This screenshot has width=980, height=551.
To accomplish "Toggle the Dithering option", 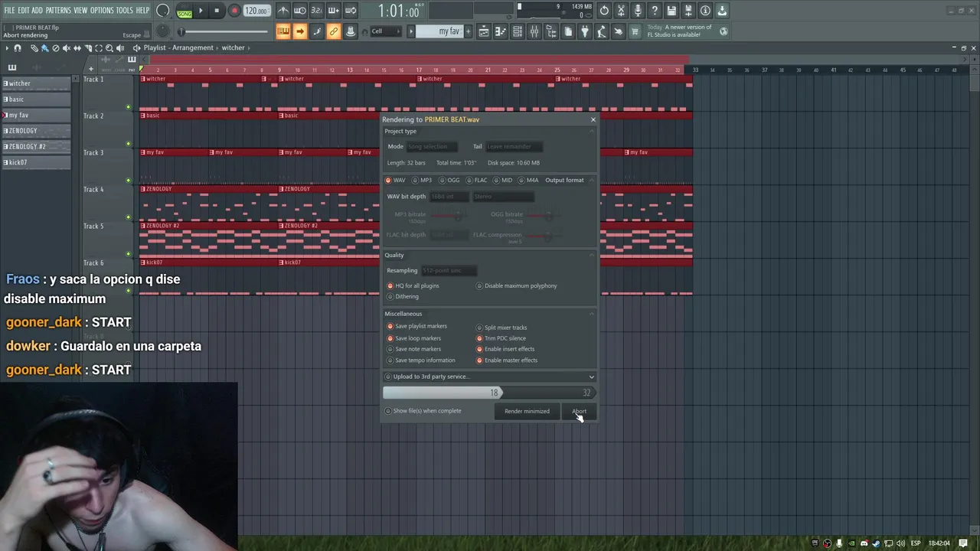I will pyautogui.click(x=403, y=296).
